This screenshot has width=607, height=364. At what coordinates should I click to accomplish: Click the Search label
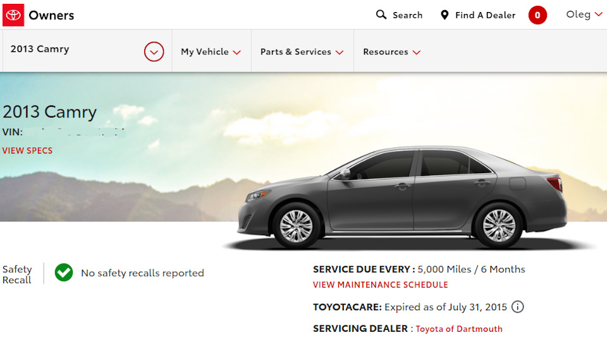coord(407,15)
